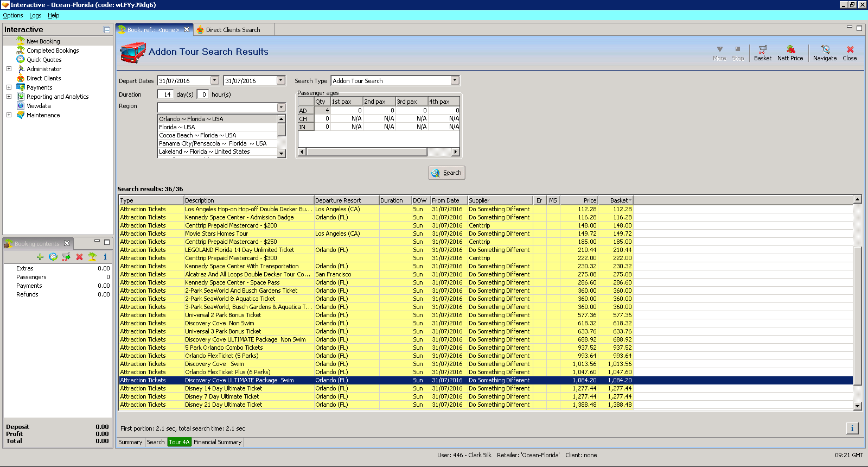
Task: Open the first Depart Dates dropdown
Action: 214,80
